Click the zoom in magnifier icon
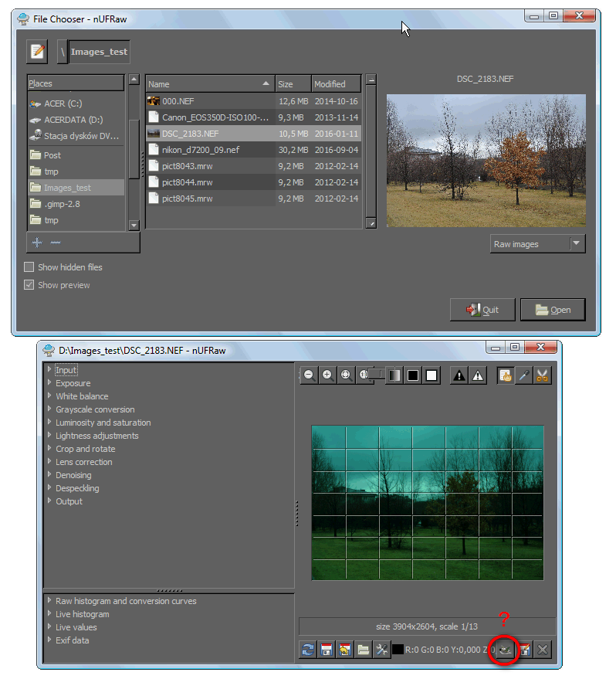 click(327, 375)
